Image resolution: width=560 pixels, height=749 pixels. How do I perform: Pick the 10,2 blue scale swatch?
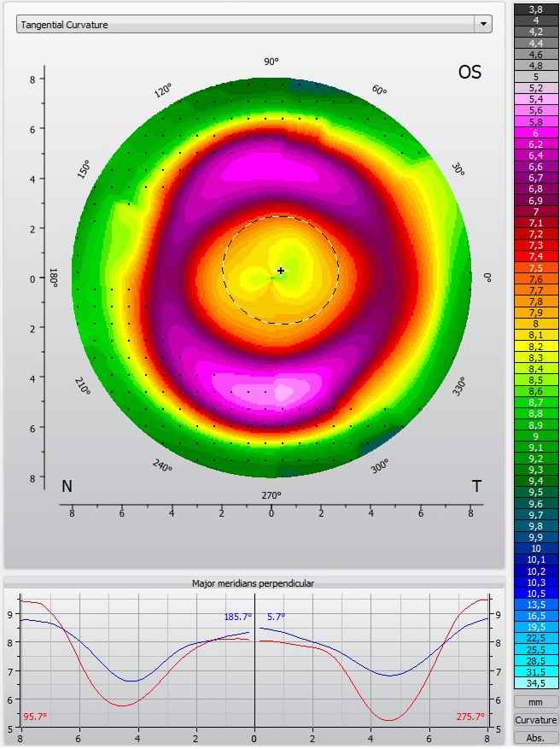point(535,571)
